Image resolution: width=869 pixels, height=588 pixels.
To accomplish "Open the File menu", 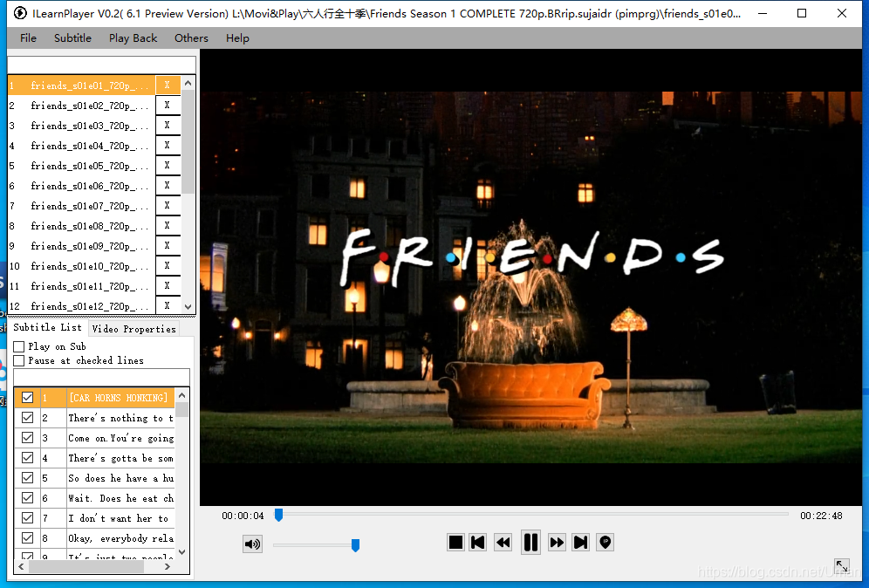I will point(28,38).
